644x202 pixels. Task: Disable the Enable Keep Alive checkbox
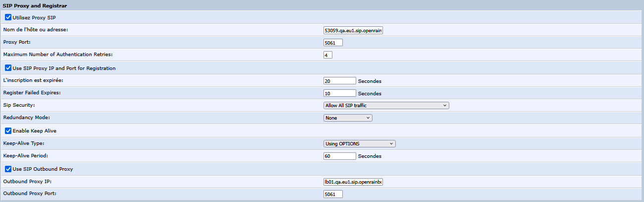(x=8, y=131)
